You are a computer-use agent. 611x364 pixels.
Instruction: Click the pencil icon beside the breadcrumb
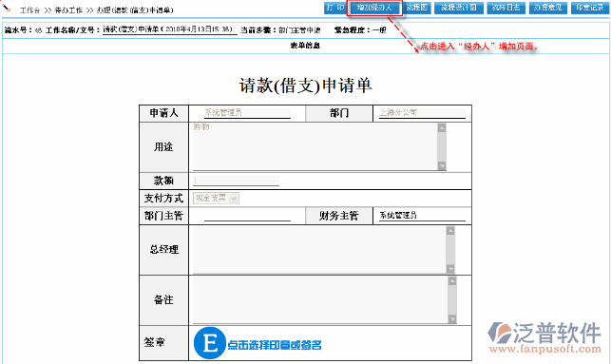7,8
